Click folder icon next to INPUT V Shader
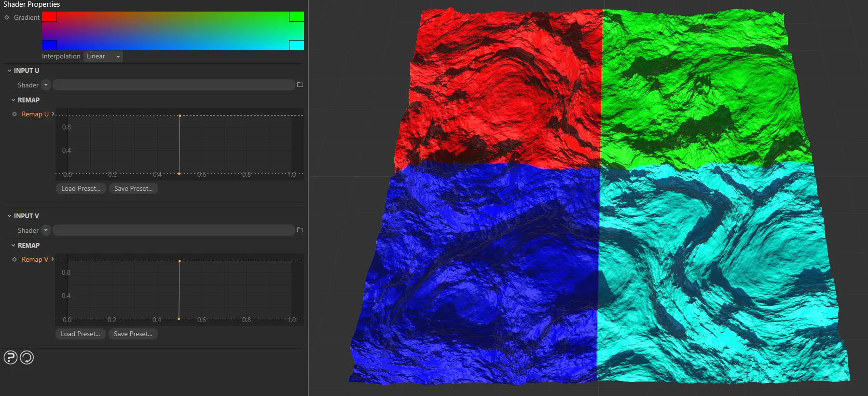This screenshot has width=868, height=396. pyautogui.click(x=300, y=230)
